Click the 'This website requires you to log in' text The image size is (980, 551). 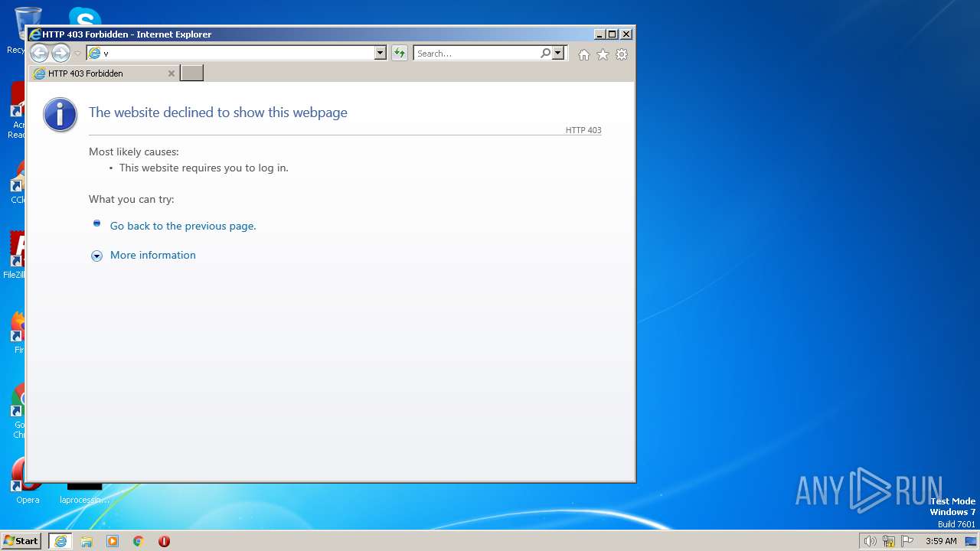(204, 168)
